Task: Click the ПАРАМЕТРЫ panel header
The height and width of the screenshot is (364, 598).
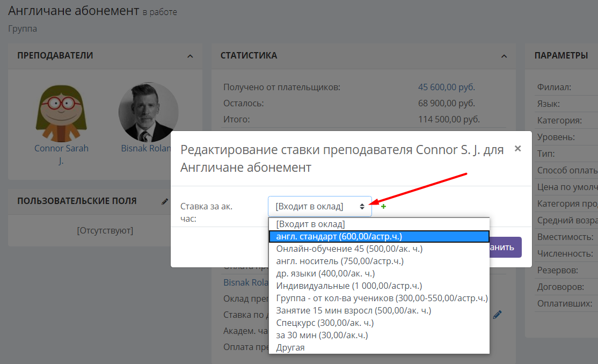Action: coord(561,56)
